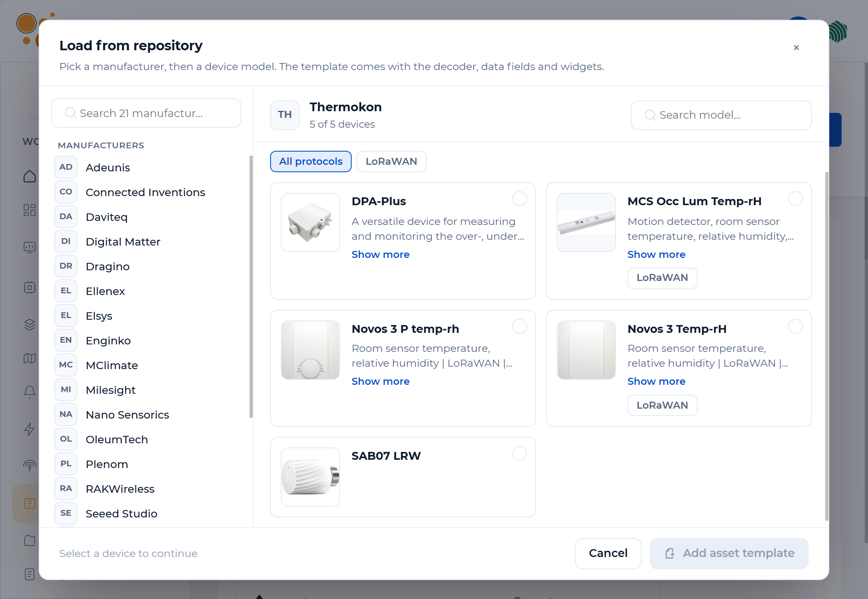Open the Novos 3 P temp-rh thumbnail
This screenshot has width=868, height=599.
(310, 350)
